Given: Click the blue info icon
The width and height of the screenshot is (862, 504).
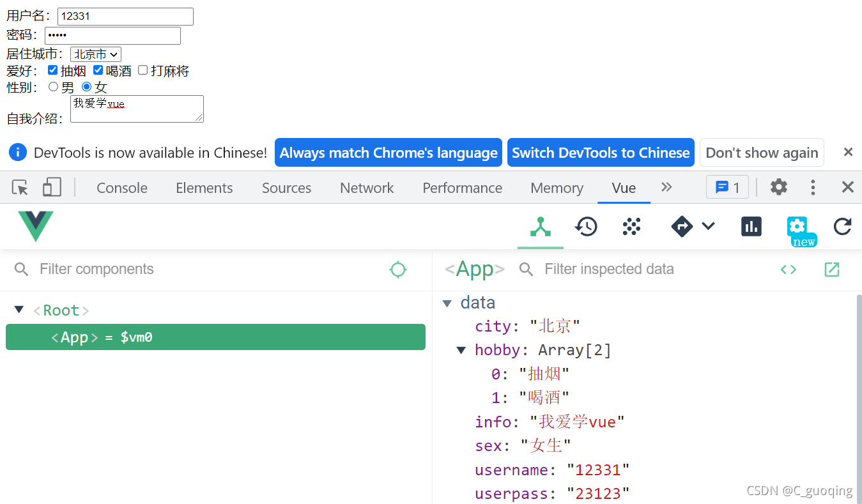Looking at the screenshot, I should click(18, 152).
